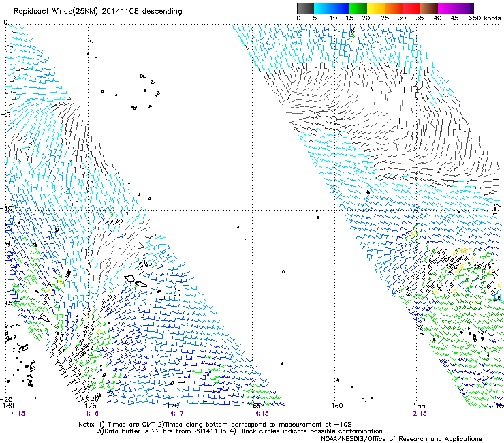This screenshot has height=443, width=504.
Task: Select the purple '4:16' time label
Action: tap(92, 414)
